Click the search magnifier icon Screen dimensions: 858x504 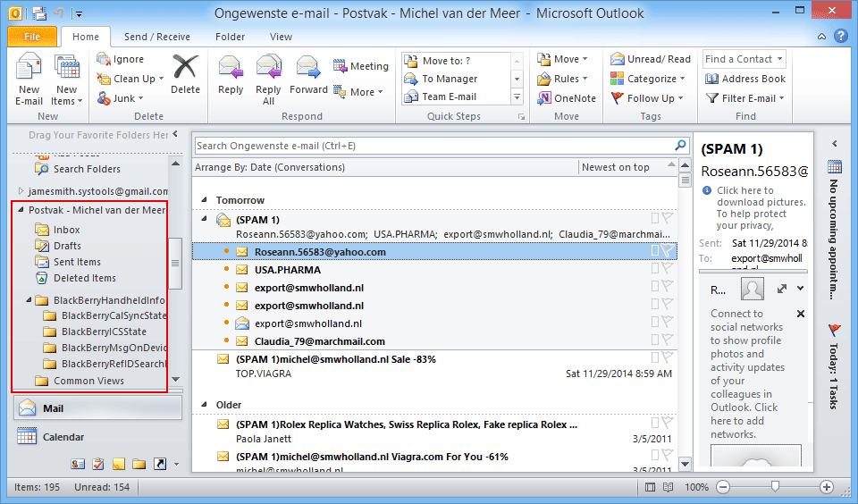tap(680, 145)
